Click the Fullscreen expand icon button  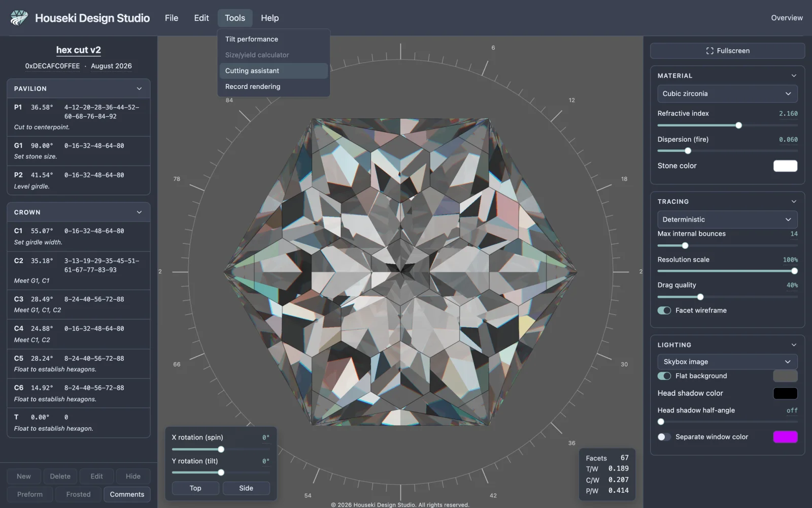coord(727,51)
